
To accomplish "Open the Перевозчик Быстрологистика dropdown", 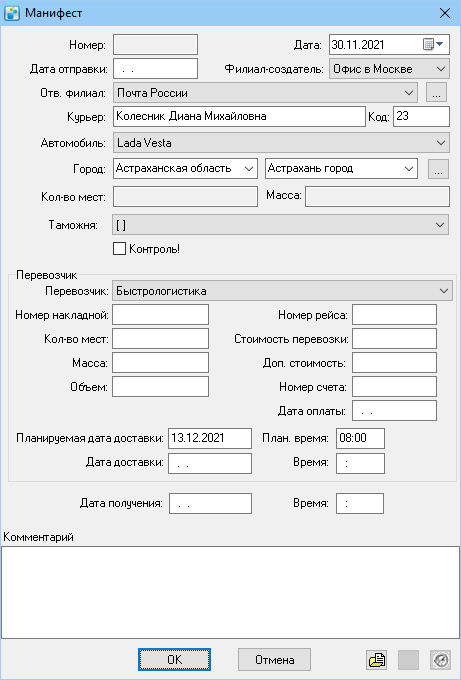I will point(444,291).
